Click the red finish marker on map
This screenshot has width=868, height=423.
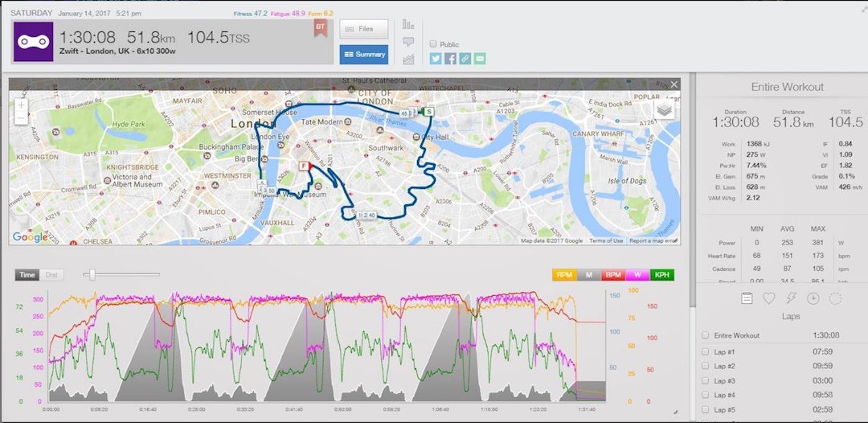tap(303, 166)
